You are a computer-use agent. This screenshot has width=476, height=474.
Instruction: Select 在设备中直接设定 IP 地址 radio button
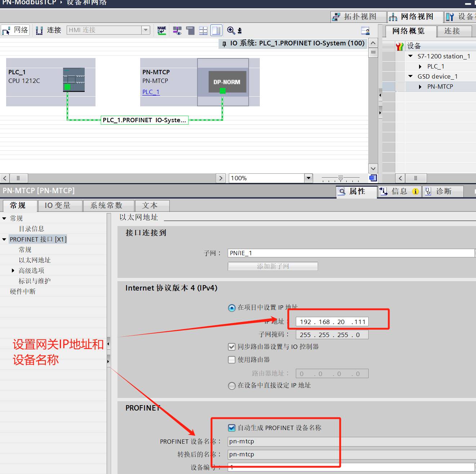click(x=232, y=386)
